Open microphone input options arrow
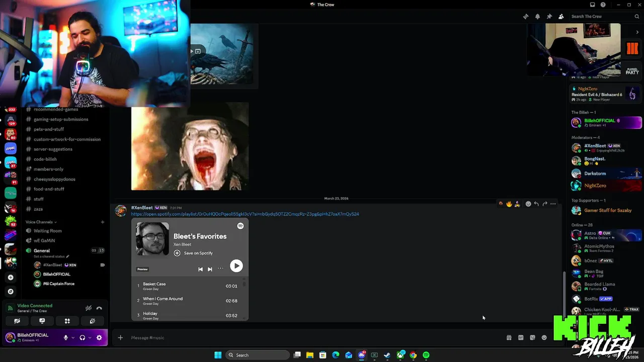Viewport: 644px width, 362px height. click(x=73, y=338)
